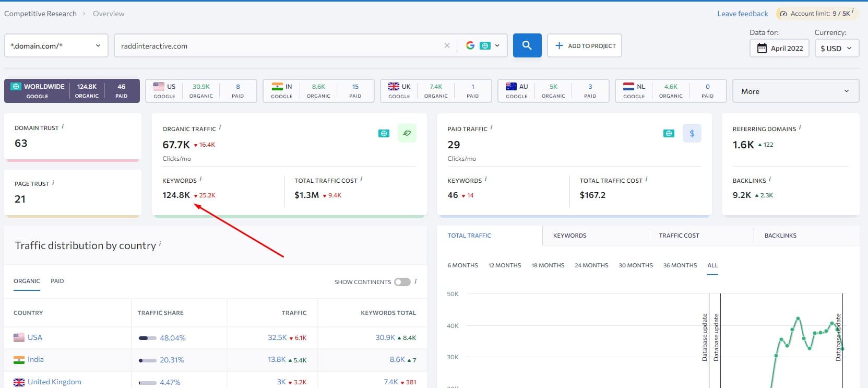The height and width of the screenshot is (388, 868).
Task: Click paid Keywords info icon
Action: (485, 179)
